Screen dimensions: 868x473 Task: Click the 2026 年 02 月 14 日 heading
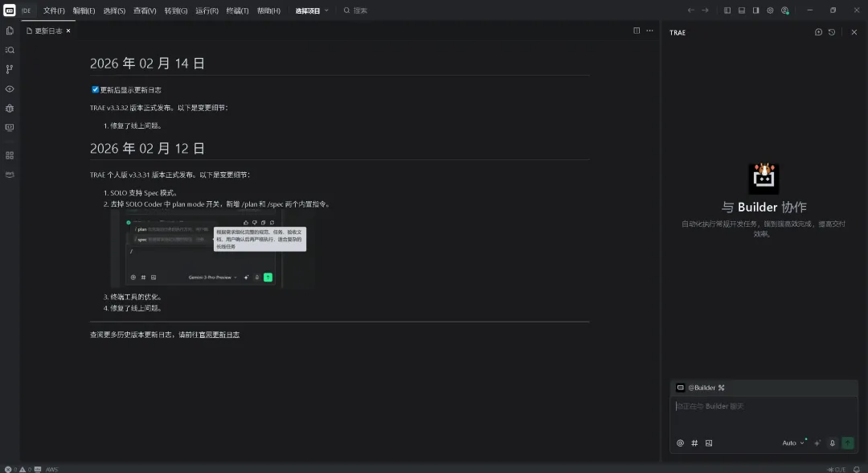[x=147, y=63]
